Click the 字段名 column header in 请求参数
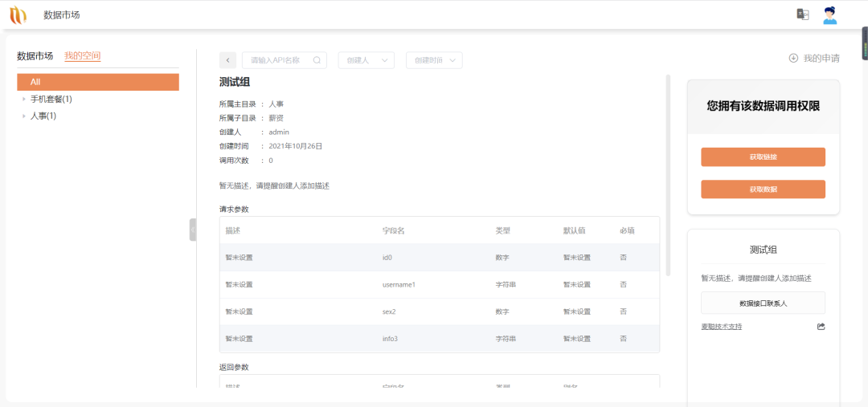This screenshot has width=868, height=407. [x=393, y=230]
